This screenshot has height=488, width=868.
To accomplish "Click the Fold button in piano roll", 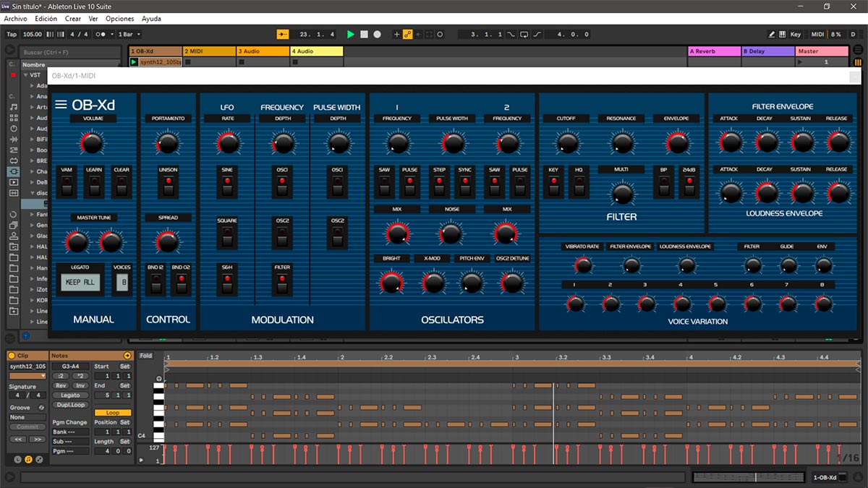I will pyautogui.click(x=146, y=356).
